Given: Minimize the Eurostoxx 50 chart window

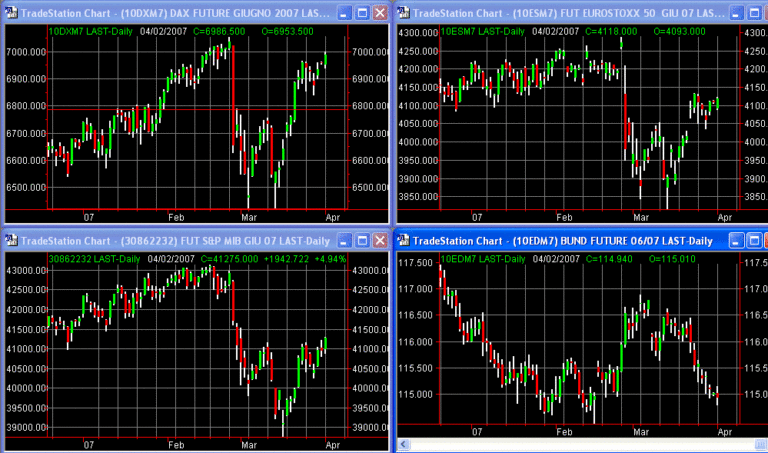Looking at the screenshot, I should tap(738, 13).
